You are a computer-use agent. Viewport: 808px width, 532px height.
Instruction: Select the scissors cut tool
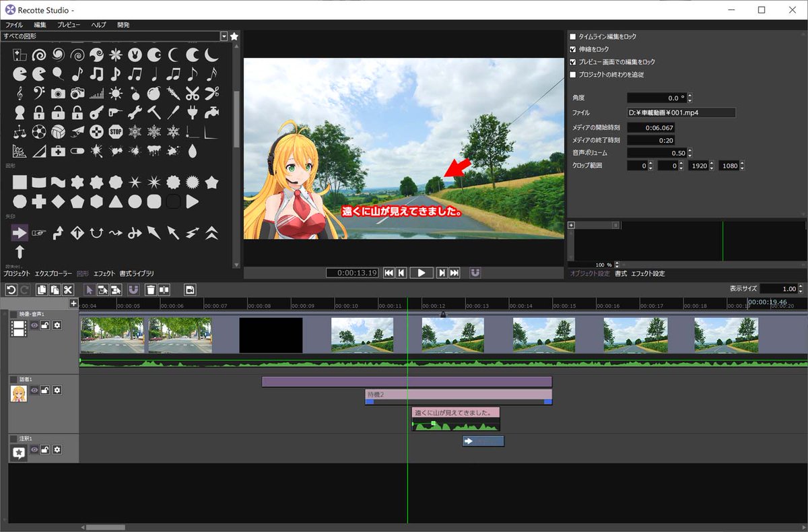(67, 290)
